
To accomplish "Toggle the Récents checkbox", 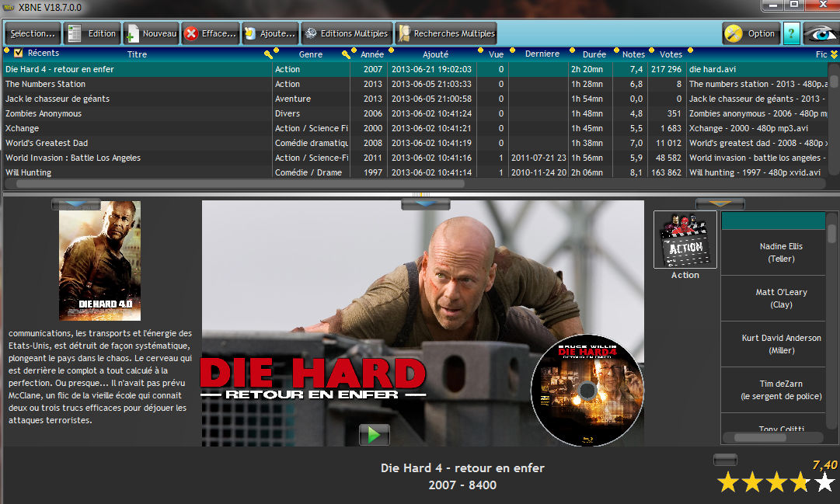I will click(18, 54).
